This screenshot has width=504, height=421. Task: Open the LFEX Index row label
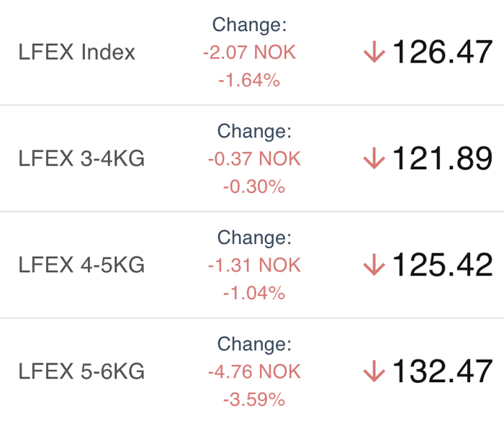(x=76, y=52)
